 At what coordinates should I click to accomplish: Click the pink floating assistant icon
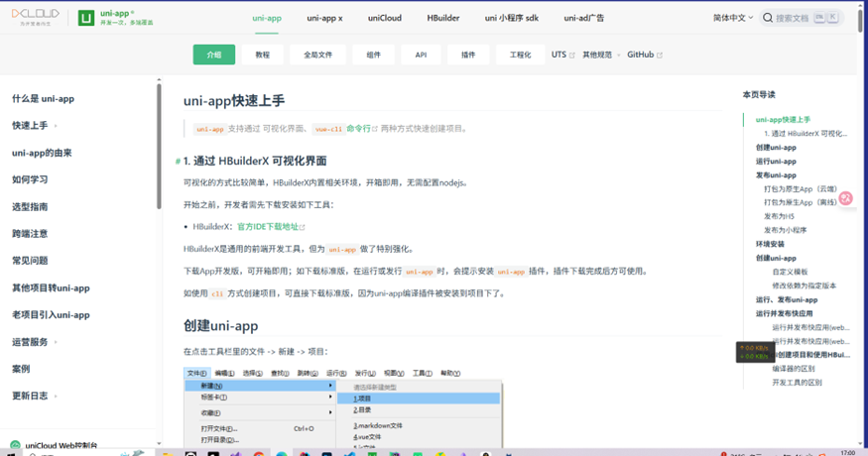point(846,198)
